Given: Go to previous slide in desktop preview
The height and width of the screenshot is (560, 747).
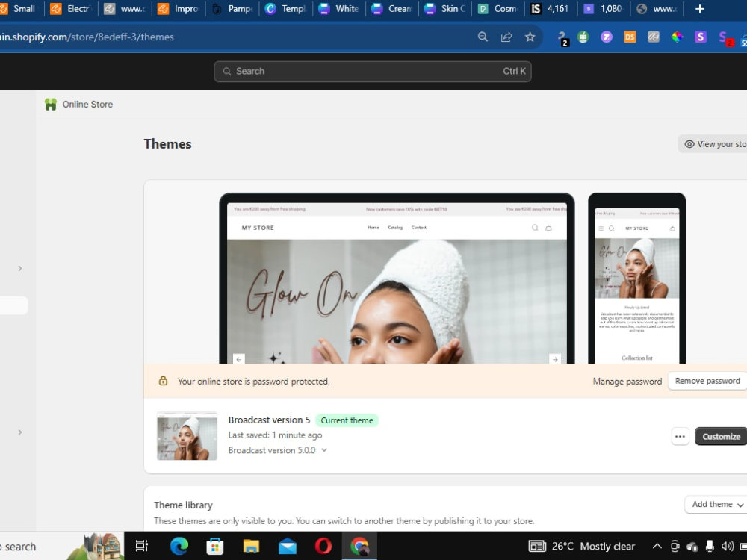Looking at the screenshot, I should (239, 359).
